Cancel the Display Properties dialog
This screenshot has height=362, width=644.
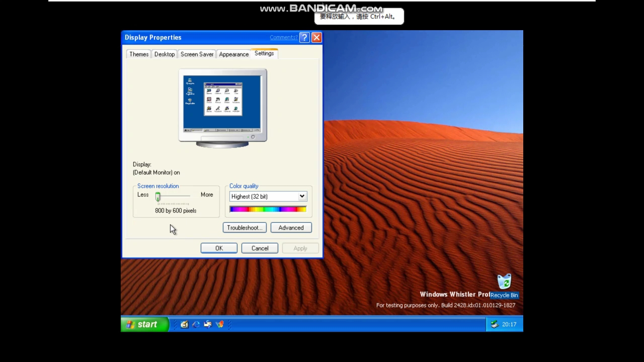coord(260,248)
